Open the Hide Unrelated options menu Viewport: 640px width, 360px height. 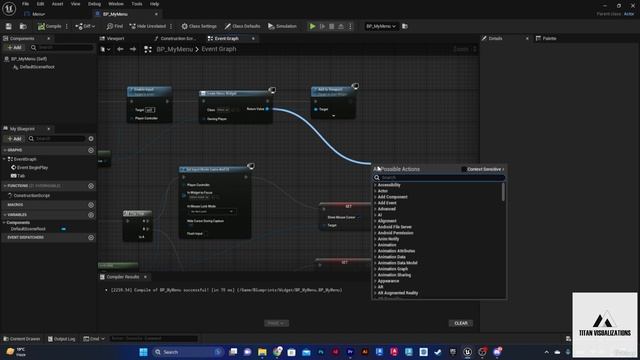click(x=171, y=26)
